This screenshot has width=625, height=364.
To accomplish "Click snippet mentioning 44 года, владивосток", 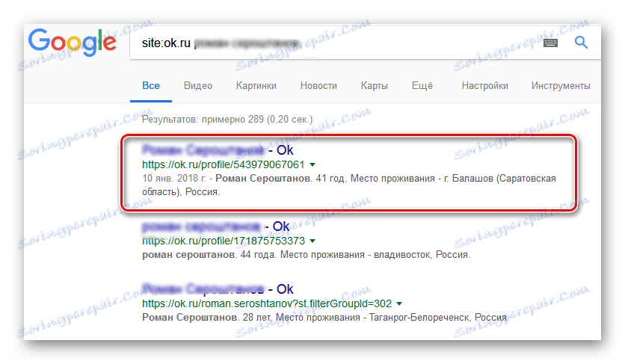I will click(306, 254).
